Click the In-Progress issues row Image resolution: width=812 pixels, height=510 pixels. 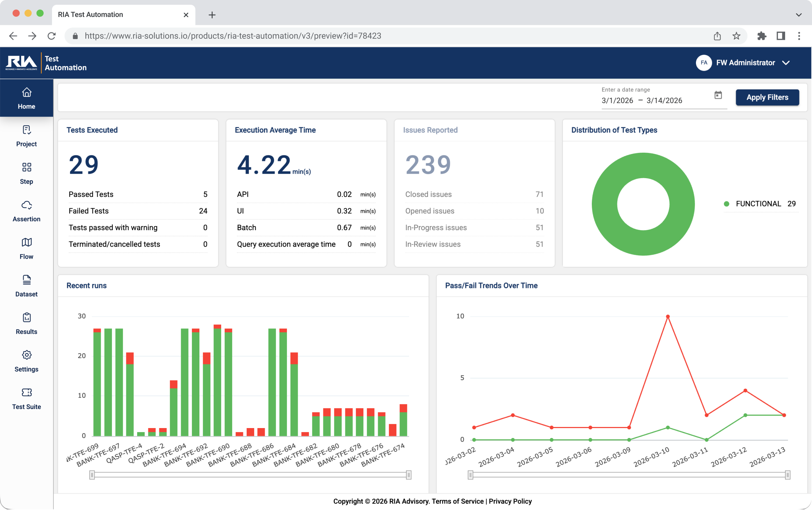(474, 228)
